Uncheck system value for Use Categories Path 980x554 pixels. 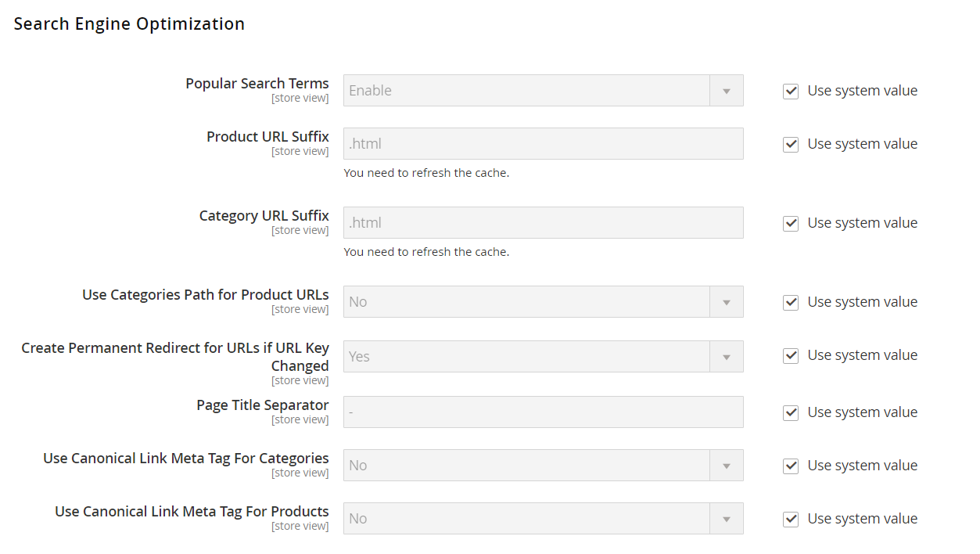click(x=791, y=302)
